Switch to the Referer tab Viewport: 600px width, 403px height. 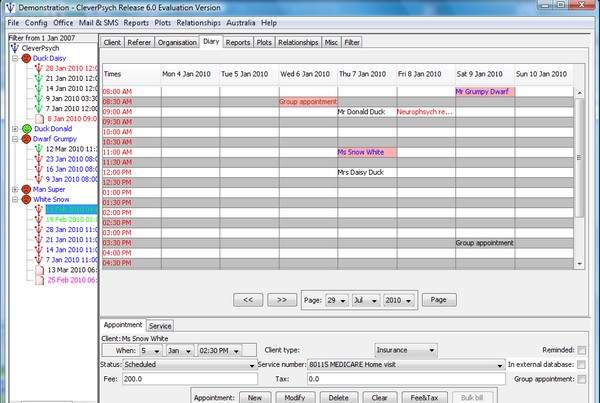140,43
